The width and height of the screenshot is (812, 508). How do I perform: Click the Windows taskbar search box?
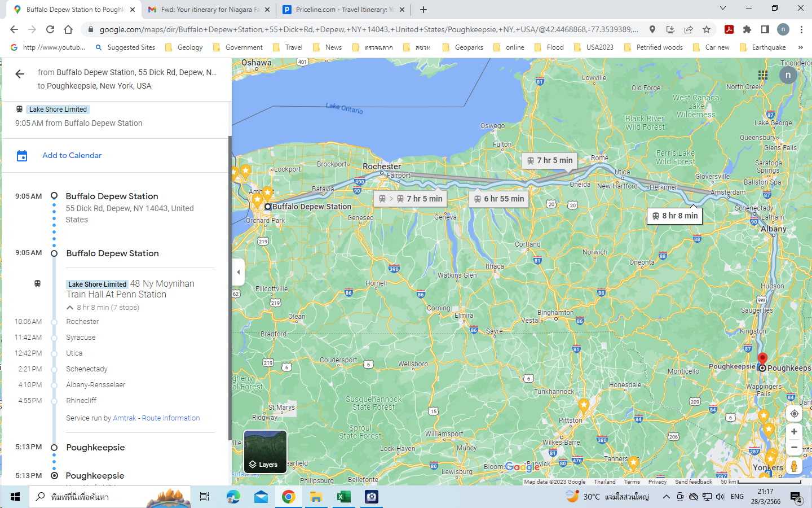(x=110, y=497)
